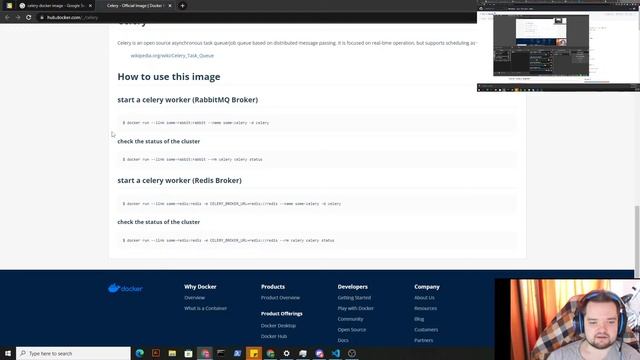The height and width of the screenshot is (360, 640).
Task: Click the Redis docker run --name some-celery command
Action: (231, 204)
